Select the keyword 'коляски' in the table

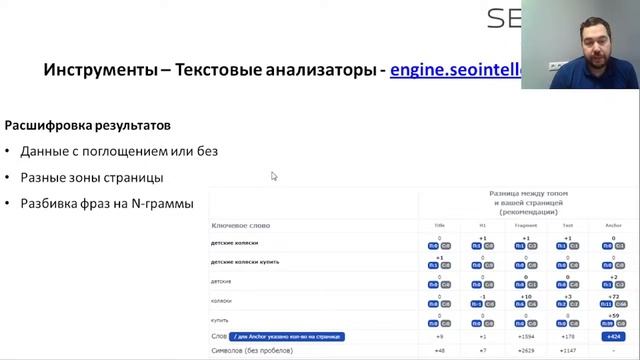tap(221, 301)
